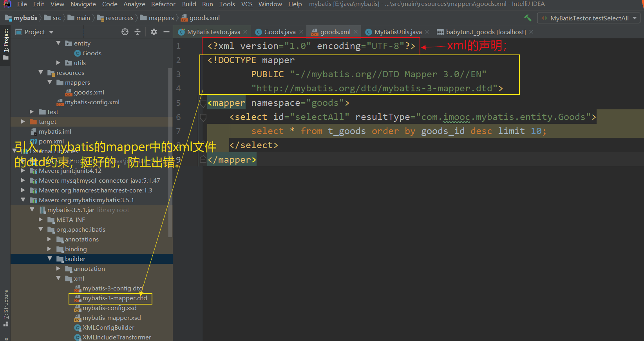Click the IntelliJ IDEA logo icon
The image size is (644, 341).
[x=7, y=4]
